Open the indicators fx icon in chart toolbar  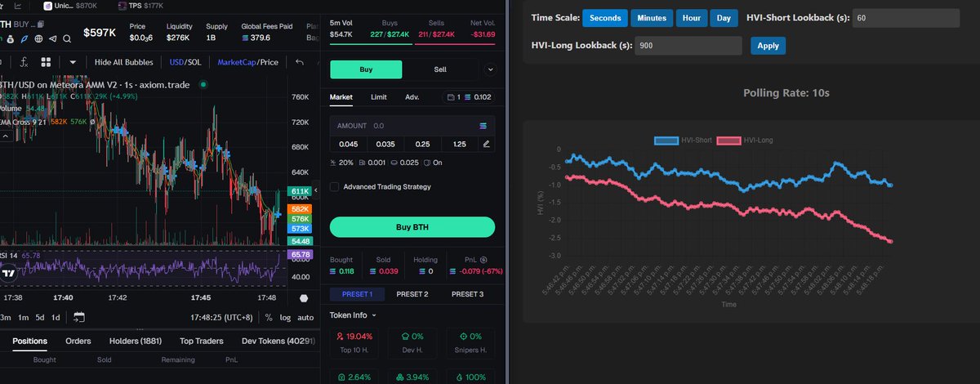pos(24,62)
